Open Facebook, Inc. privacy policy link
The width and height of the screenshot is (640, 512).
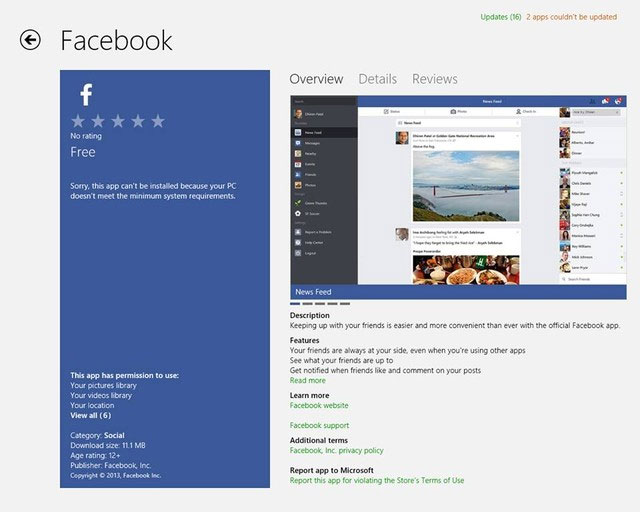pos(336,450)
